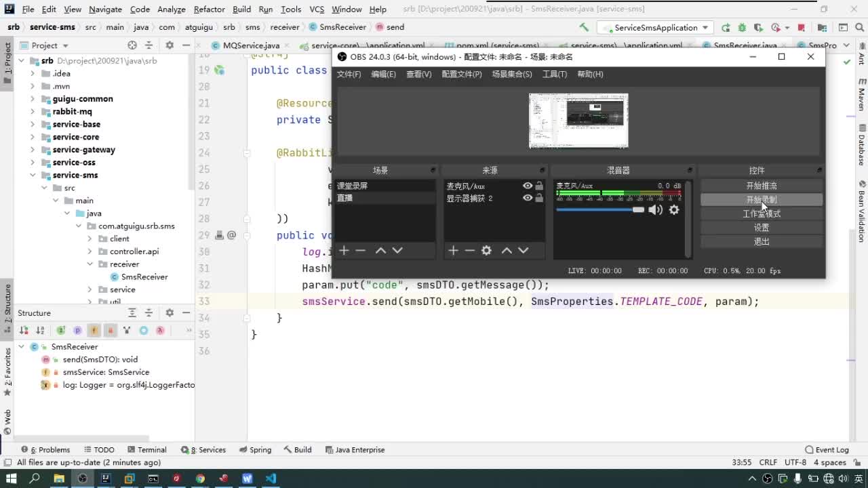
Task: Expand the client package
Action: click(x=90, y=239)
